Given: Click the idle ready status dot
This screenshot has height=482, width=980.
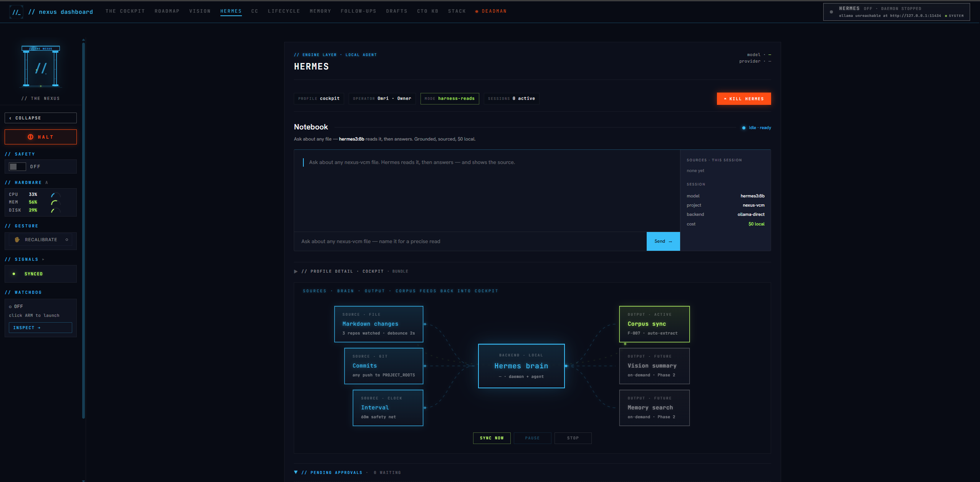Looking at the screenshot, I should 744,128.
